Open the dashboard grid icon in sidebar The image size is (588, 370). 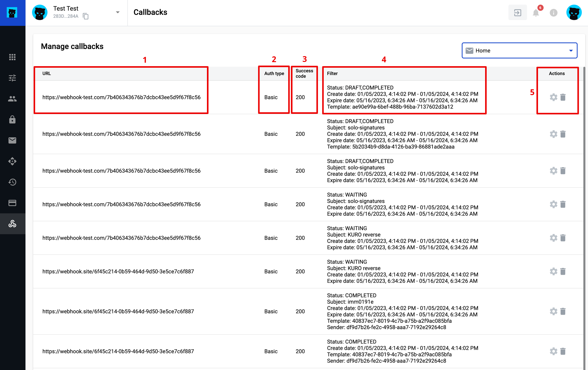click(x=12, y=57)
